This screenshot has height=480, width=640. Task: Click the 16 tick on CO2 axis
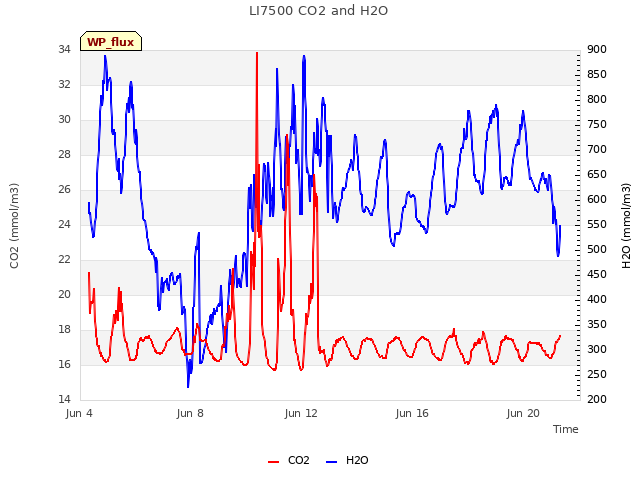[x=64, y=364]
